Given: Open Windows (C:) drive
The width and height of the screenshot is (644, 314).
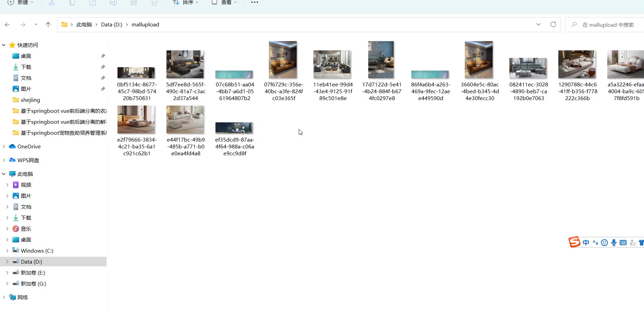Looking at the screenshot, I should coord(37,251).
